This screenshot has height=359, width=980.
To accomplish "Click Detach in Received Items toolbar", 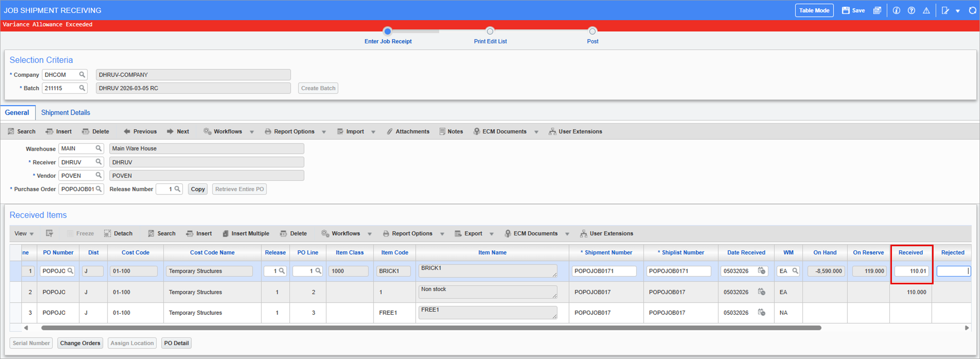I will (x=118, y=233).
